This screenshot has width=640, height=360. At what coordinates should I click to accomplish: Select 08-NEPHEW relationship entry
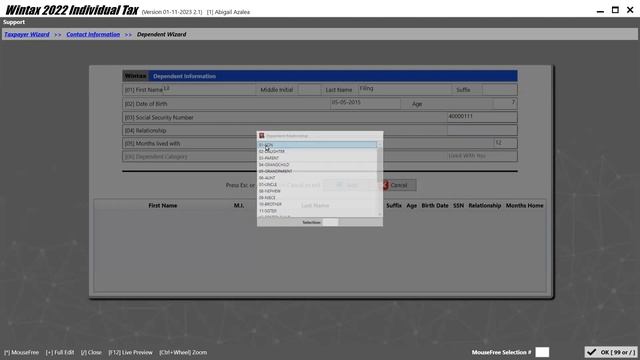[x=317, y=191]
